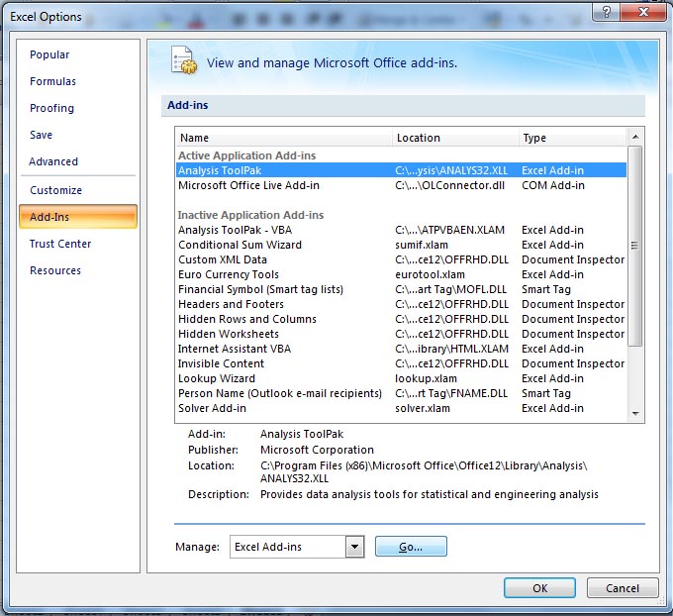
Task: Sort by the Type column header
Action: point(573,138)
